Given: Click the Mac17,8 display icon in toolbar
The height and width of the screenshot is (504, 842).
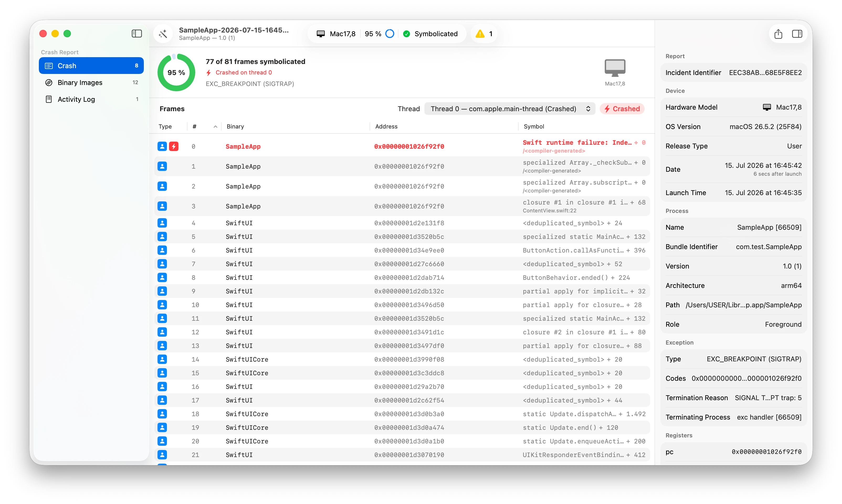Looking at the screenshot, I should (320, 34).
